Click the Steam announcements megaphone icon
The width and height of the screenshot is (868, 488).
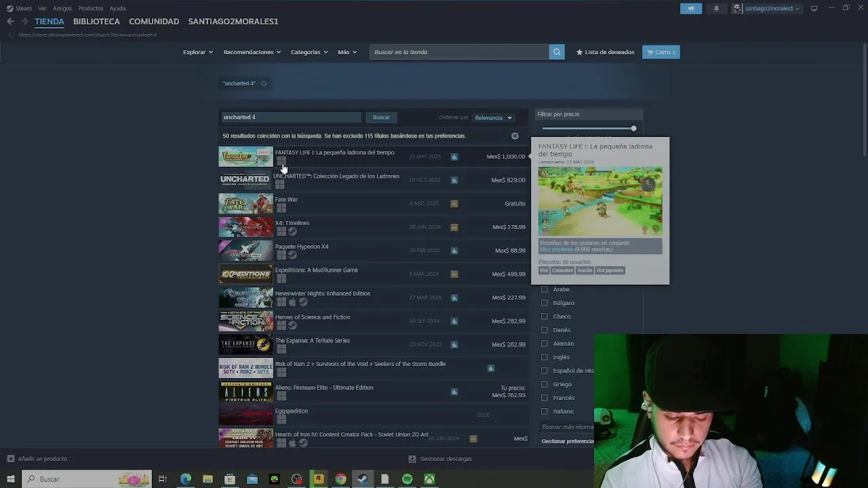[691, 8]
